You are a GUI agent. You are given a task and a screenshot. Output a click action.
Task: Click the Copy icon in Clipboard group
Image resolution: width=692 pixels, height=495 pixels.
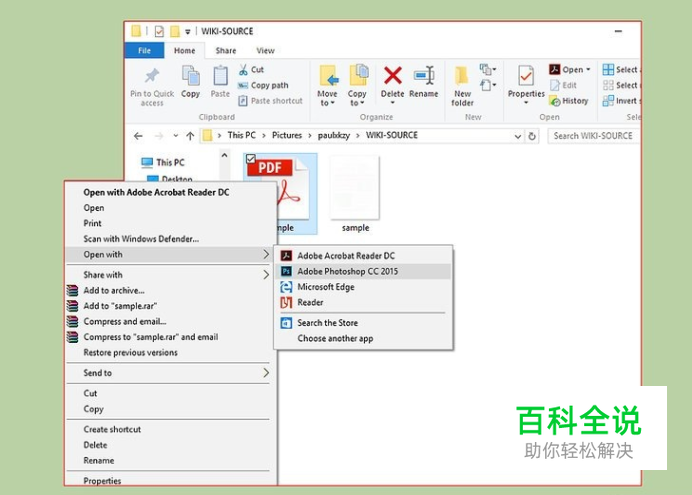pos(191,76)
